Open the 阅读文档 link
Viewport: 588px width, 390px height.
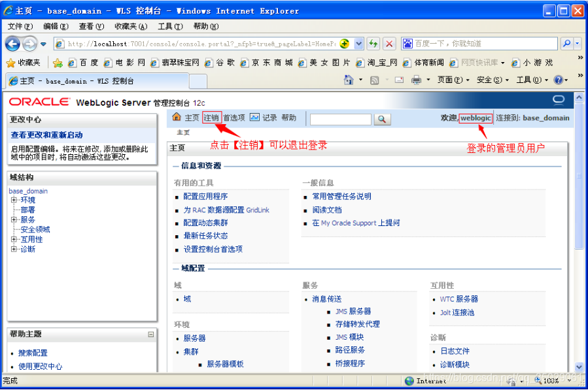tap(327, 210)
